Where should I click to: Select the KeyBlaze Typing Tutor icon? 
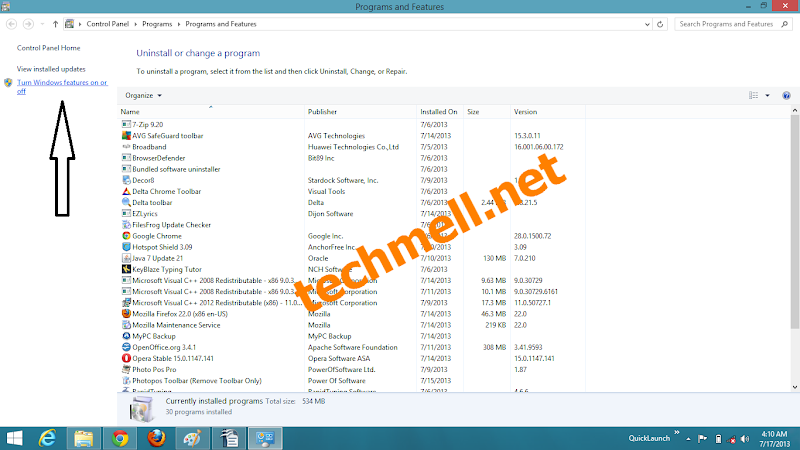coord(126,269)
